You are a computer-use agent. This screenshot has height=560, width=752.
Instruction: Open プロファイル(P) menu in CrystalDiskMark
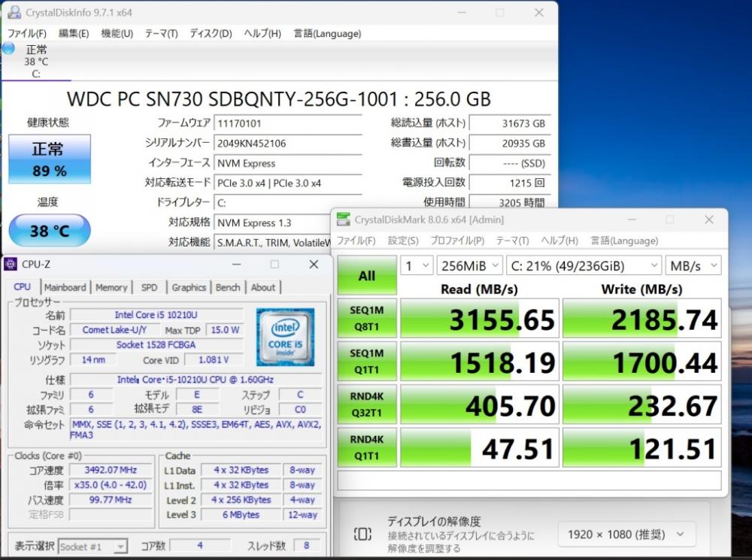(x=457, y=241)
